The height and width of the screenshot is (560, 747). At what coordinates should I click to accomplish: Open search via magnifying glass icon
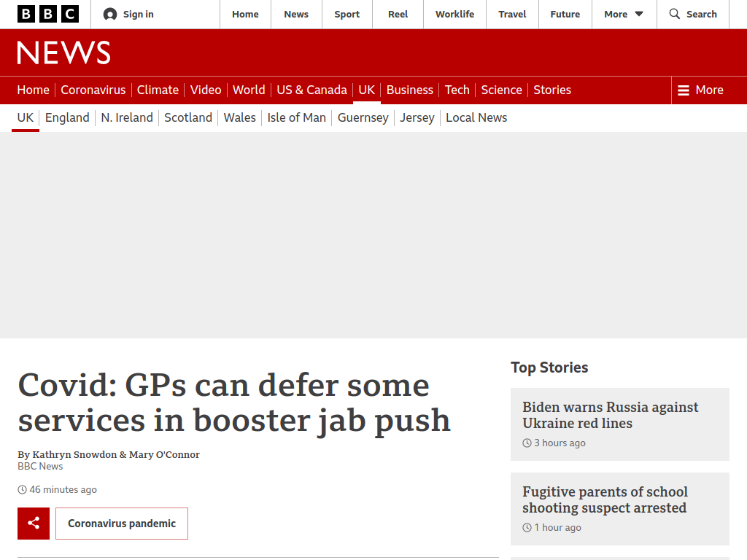point(675,14)
